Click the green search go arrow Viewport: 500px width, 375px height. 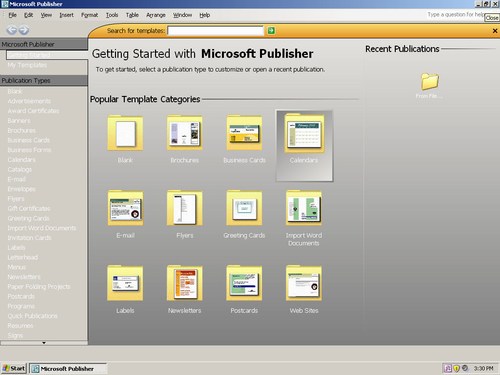[x=271, y=31]
